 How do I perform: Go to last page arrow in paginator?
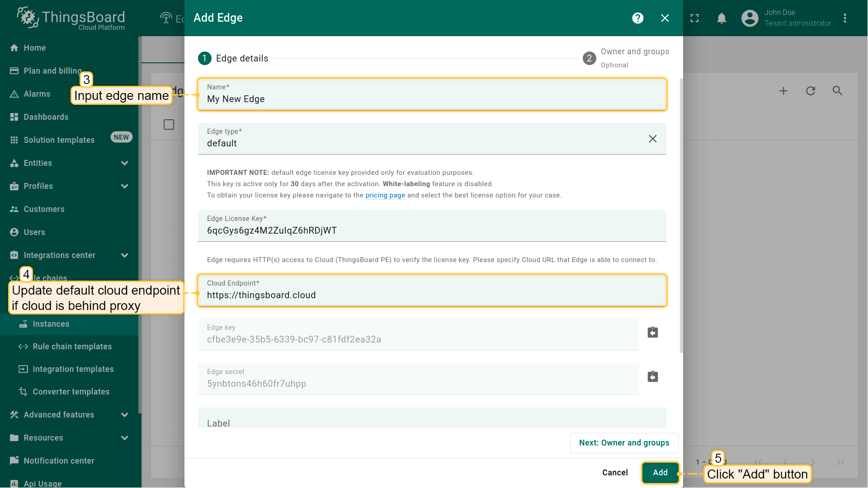coord(840,462)
